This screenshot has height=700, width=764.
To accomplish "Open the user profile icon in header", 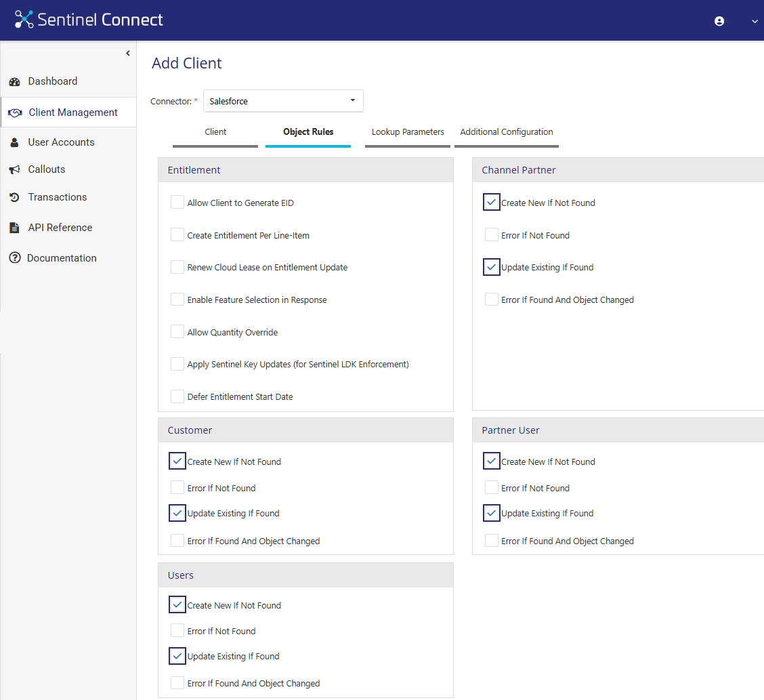I will click(x=719, y=21).
